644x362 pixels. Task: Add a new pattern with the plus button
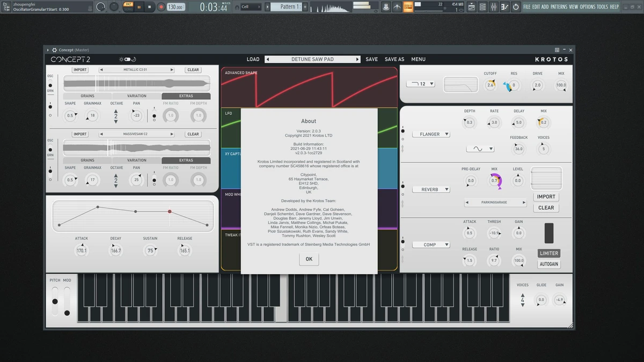[305, 6]
